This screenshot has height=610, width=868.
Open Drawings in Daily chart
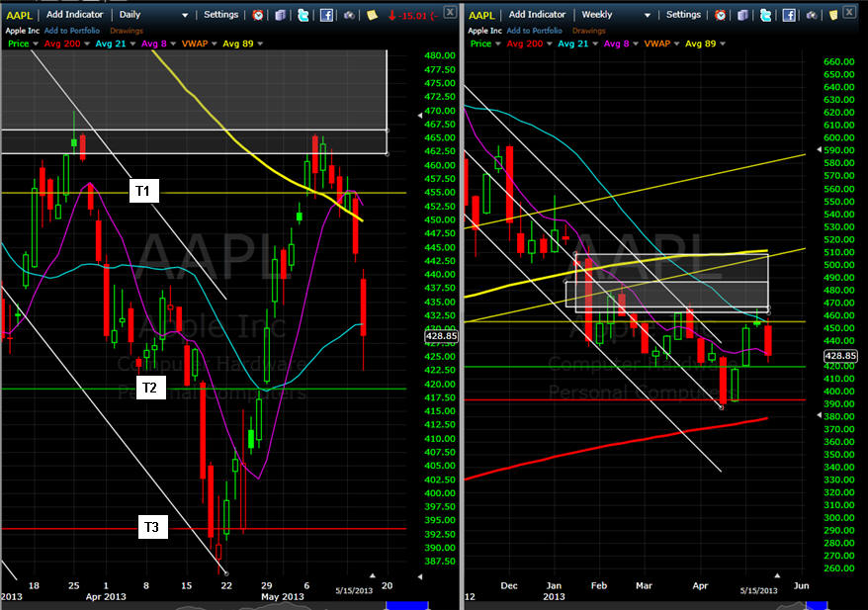click(x=127, y=31)
